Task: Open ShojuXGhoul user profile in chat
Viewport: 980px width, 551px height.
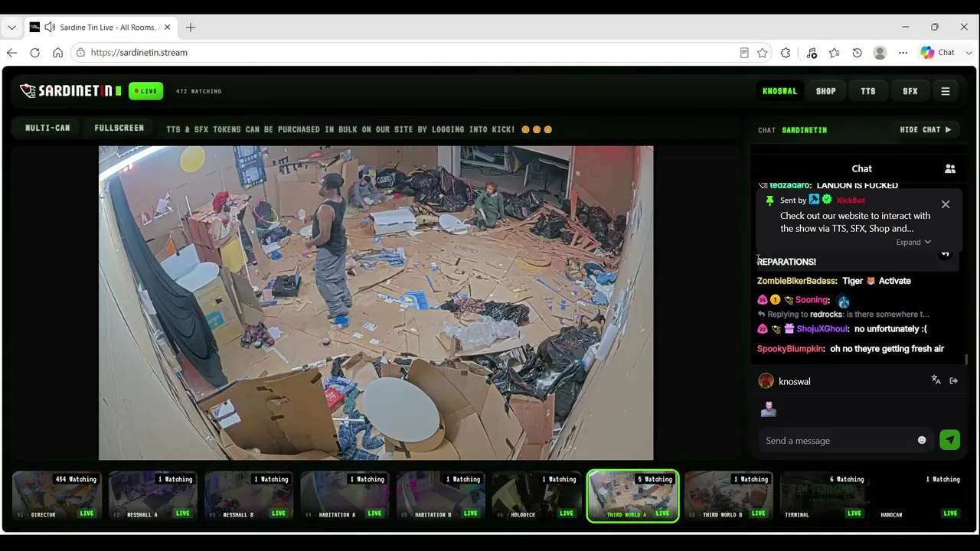Action: [822, 329]
